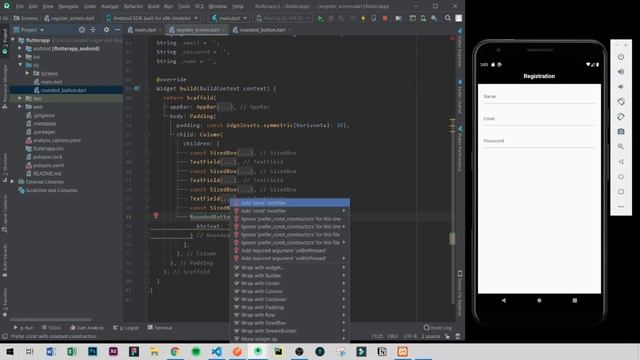Click the emulator volume down button
Viewport: 640px width, 360px height.
click(621, 87)
